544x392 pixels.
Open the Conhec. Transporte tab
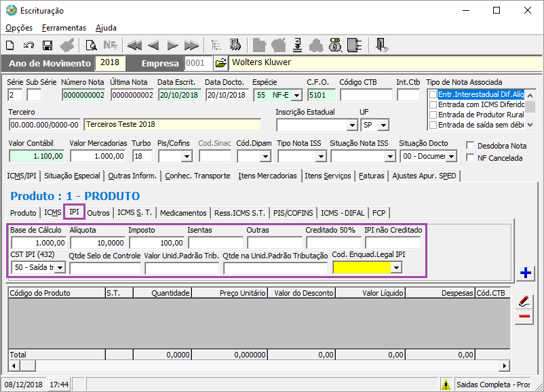point(197,176)
